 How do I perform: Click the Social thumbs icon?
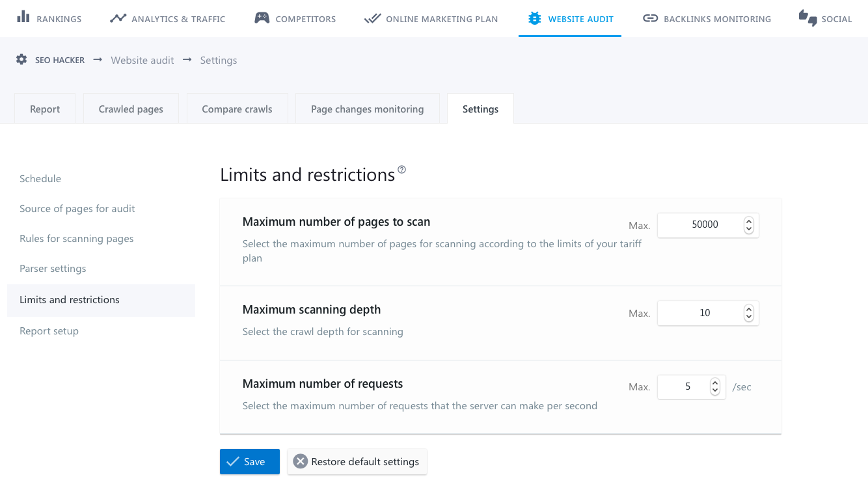click(807, 18)
